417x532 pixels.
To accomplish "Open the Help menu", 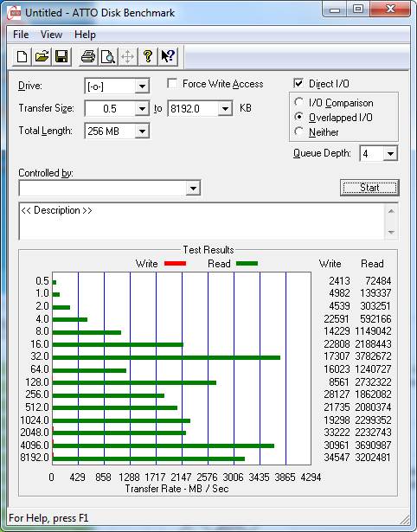I will (85, 35).
